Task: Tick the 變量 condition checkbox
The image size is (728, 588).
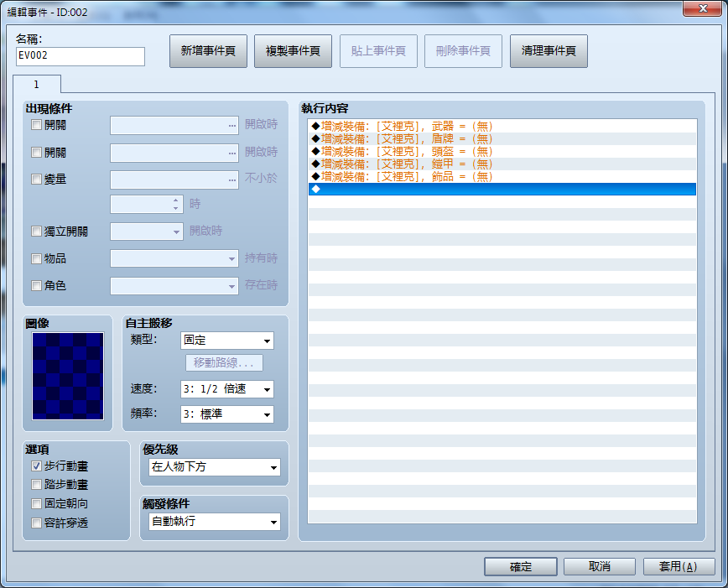Action: (x=36, y=179)
